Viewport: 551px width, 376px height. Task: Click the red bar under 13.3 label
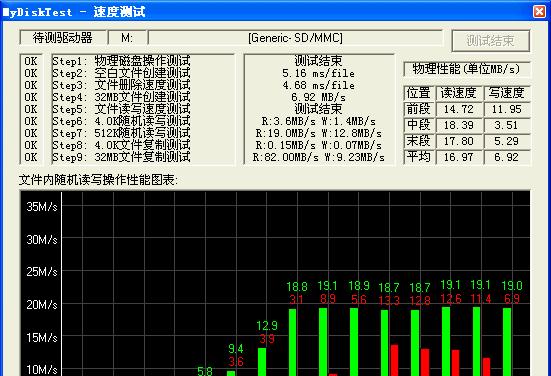[395, 360]
